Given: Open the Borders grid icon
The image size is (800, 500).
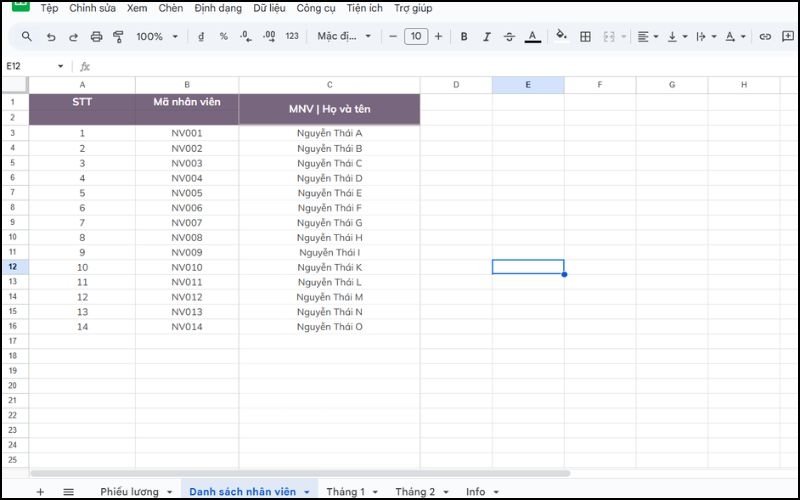Looking at the screenshot, I should (x=586, y=37).
